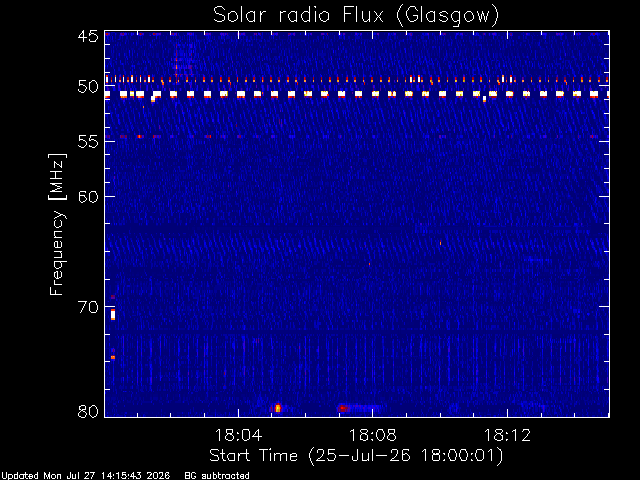Click the 60 MHz frequency axis label
The height and width of the screenshot is (480, 640).
click(x=88, y=197)
